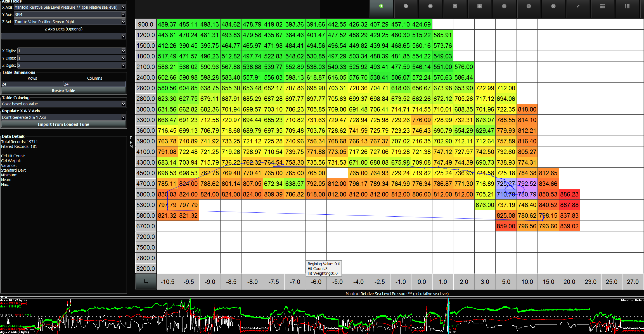This screenshot has height=334, width=644.
Task: Click Import From Loaded Tune button
Action: point(63,124)
